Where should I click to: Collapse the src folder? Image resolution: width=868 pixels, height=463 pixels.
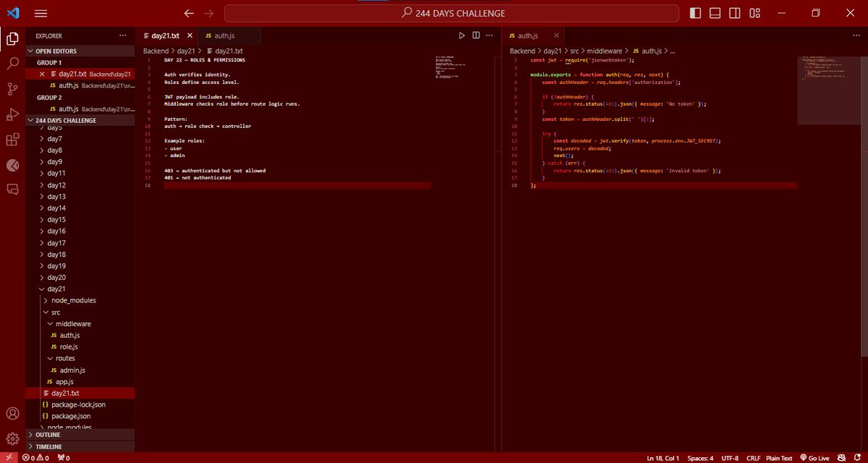[80, 312]
